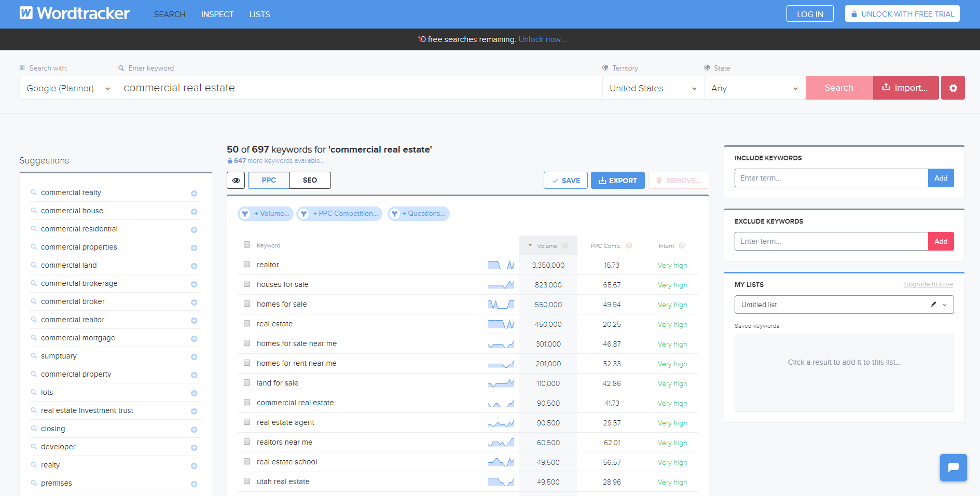The image size is (980, 496).
Task: Select all keywords with header checkbox
Action: [x=247, y=244]
